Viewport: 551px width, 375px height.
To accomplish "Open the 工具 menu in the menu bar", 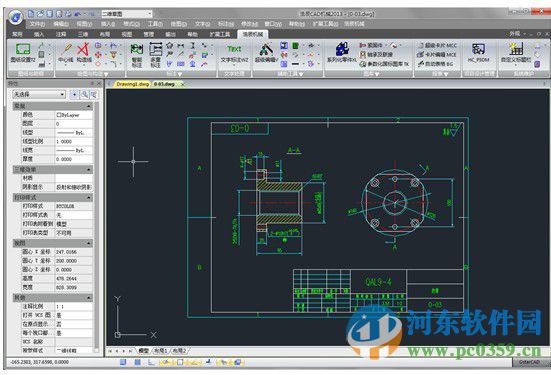I will point(155,24).
